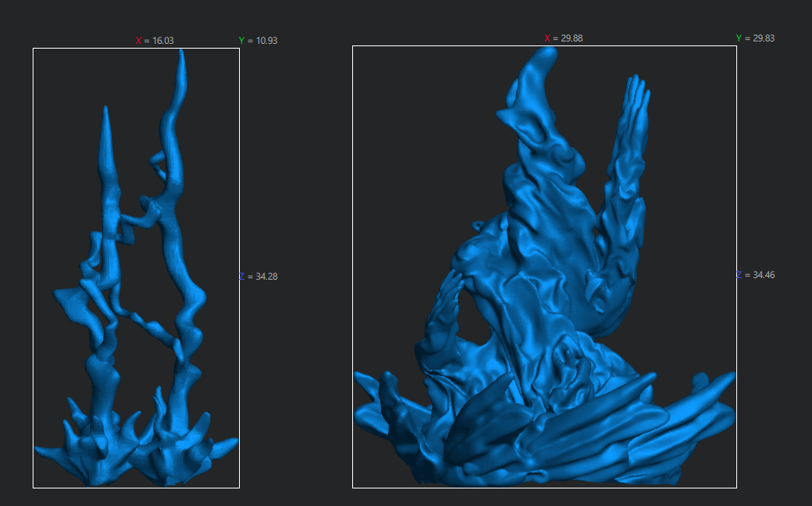Click the Y = 29.83 dimension label
The image size is (812, 506).
point(755,38)
